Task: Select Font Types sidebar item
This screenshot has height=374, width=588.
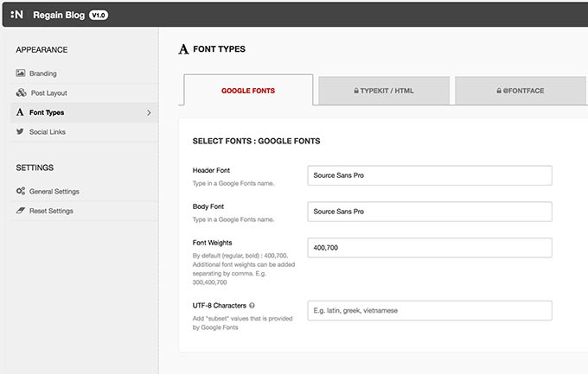Action: tap(85, 112)
